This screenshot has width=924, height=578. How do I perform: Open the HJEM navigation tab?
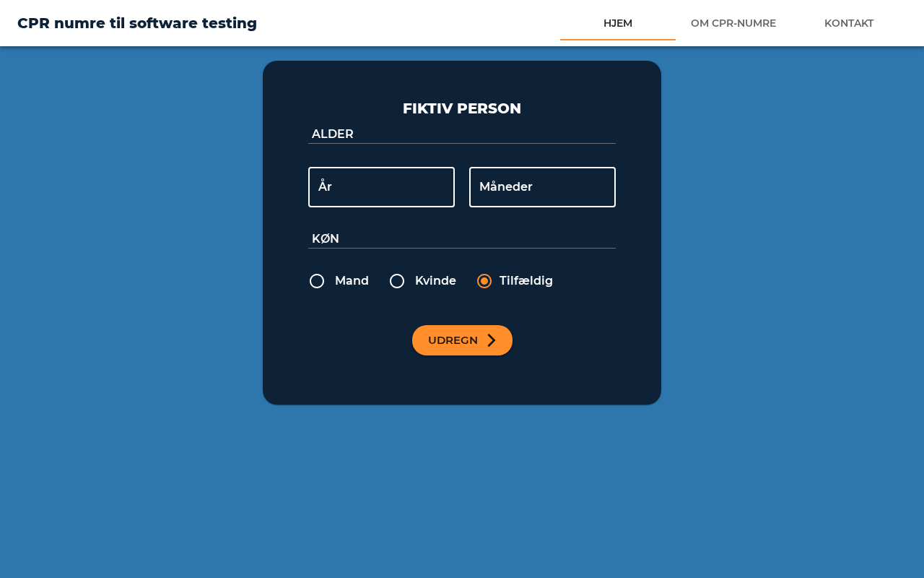point(618,23)
